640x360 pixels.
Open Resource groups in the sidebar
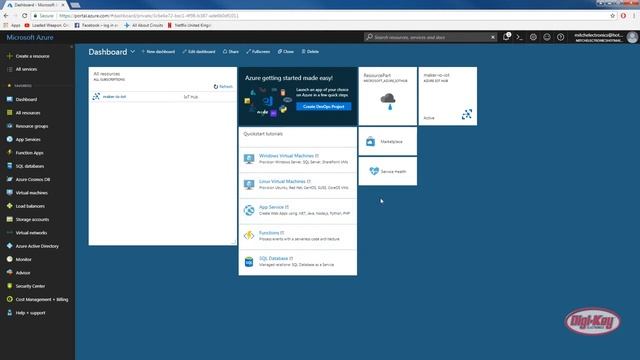tap(31, 126)
